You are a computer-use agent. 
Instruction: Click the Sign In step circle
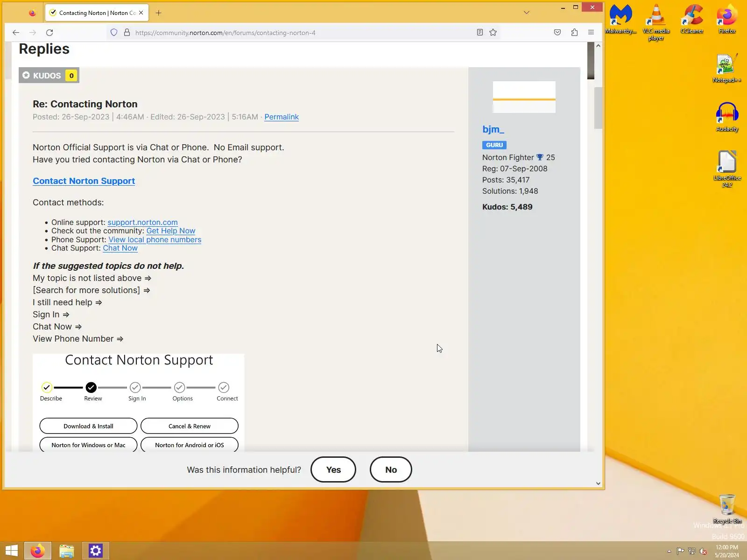click(x=135, y=387)
